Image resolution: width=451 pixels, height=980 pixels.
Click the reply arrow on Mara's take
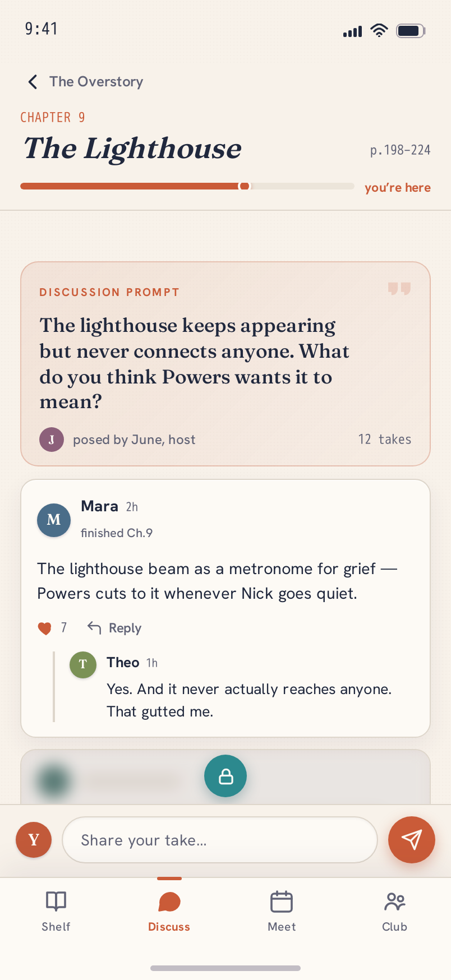pyautogui.click(x=94, y=628)
